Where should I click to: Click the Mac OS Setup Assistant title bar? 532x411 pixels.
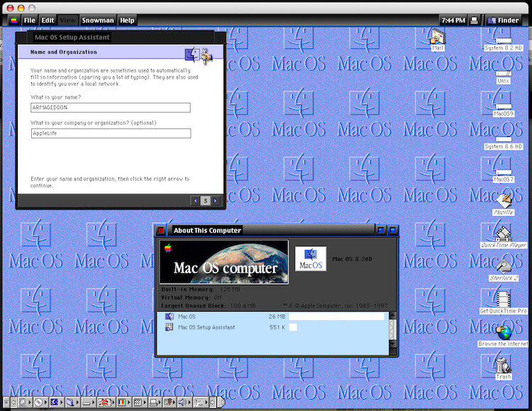click(121, 38)
